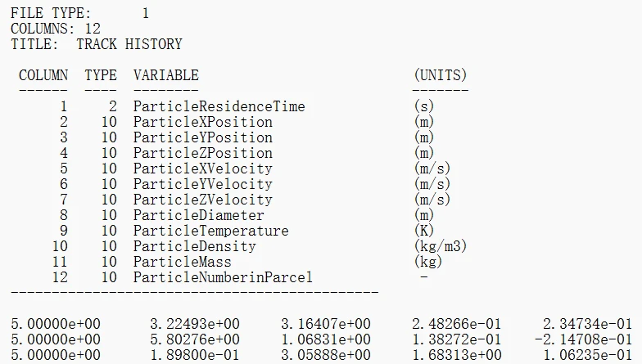
Task: Click on ParticleMass text
Action: tap(182, 262)
